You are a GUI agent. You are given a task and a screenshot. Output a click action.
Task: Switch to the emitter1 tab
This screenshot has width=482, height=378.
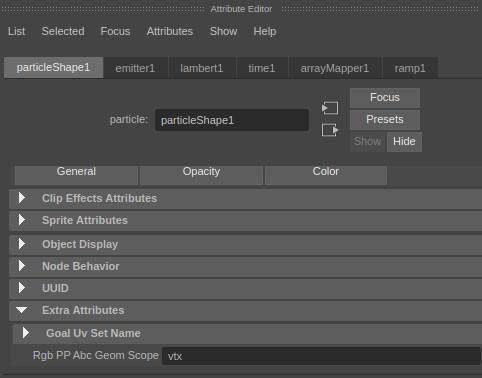135,68
